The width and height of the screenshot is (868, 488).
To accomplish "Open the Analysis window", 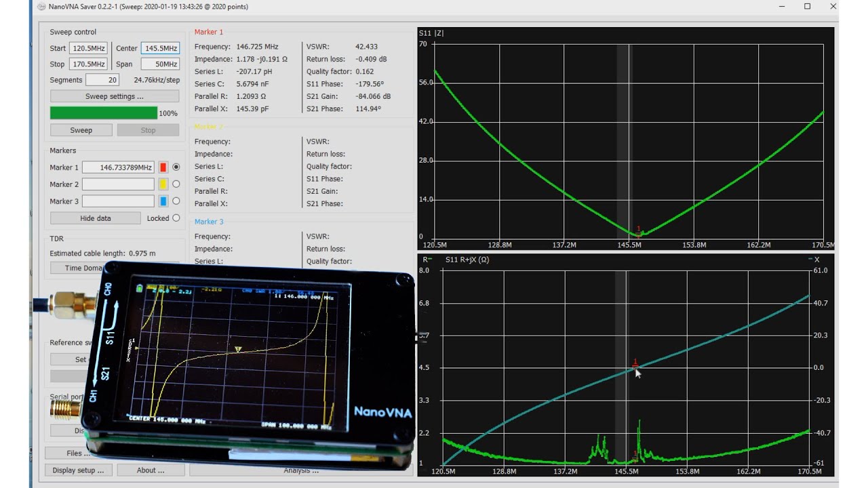I will coord(300,470).
